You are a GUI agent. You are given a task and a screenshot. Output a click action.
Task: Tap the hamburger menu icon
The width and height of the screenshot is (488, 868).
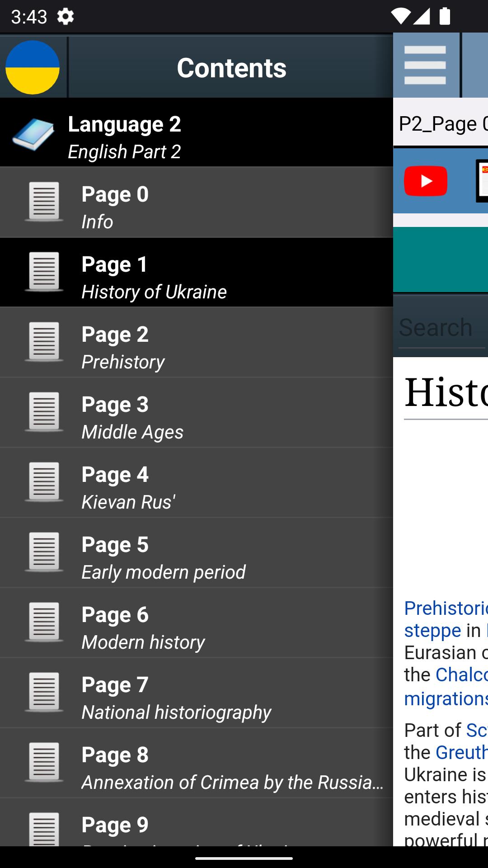(425, 66)
